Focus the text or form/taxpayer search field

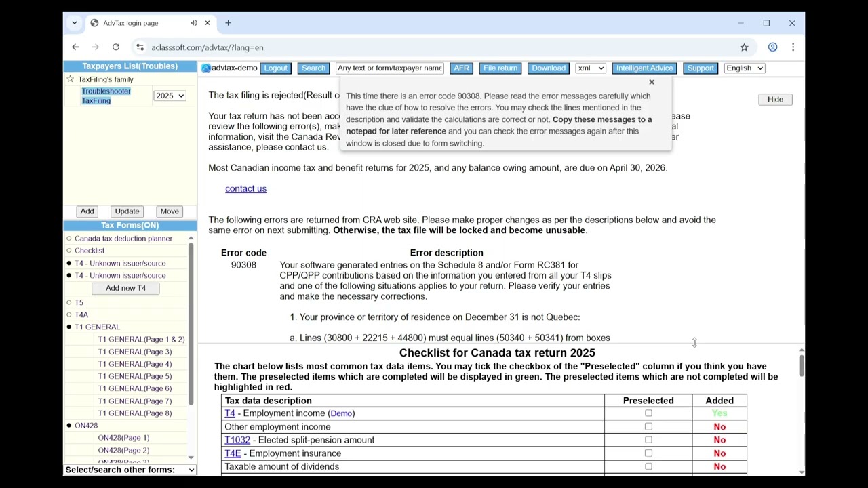click(390, 68)
